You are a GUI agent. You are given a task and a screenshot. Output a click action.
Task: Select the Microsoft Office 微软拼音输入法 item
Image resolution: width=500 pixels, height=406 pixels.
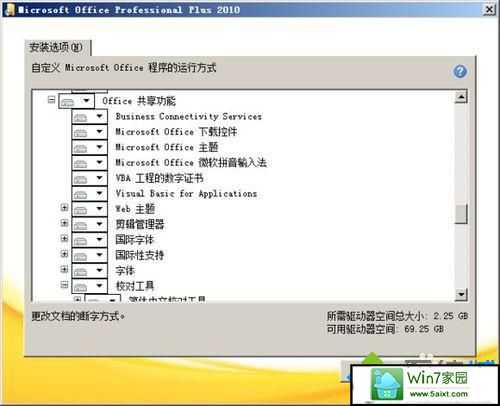(x=191, y=163)
